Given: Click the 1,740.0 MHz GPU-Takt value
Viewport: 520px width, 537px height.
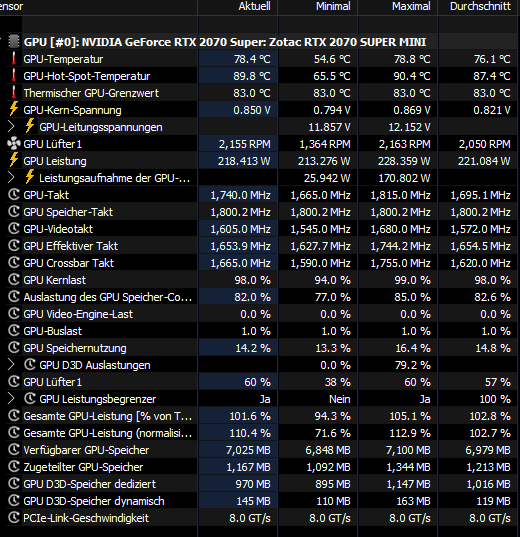Looking at the screenshot, I should point(240,195).
